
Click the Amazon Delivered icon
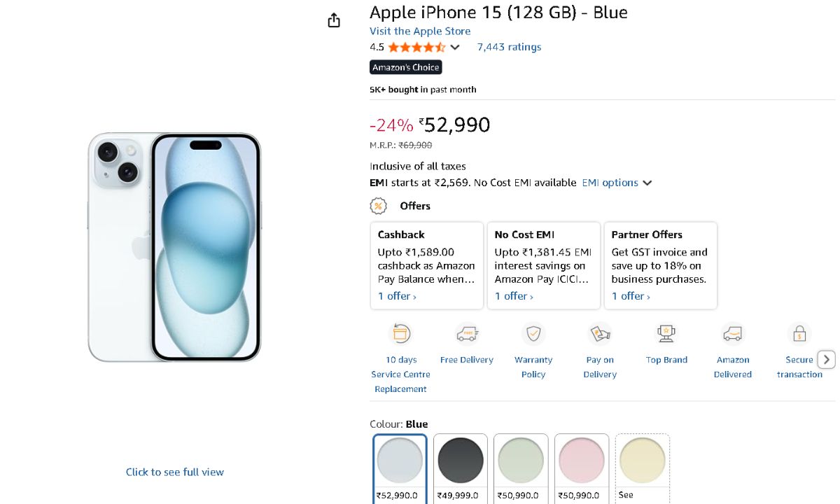(x=733, y=333)
